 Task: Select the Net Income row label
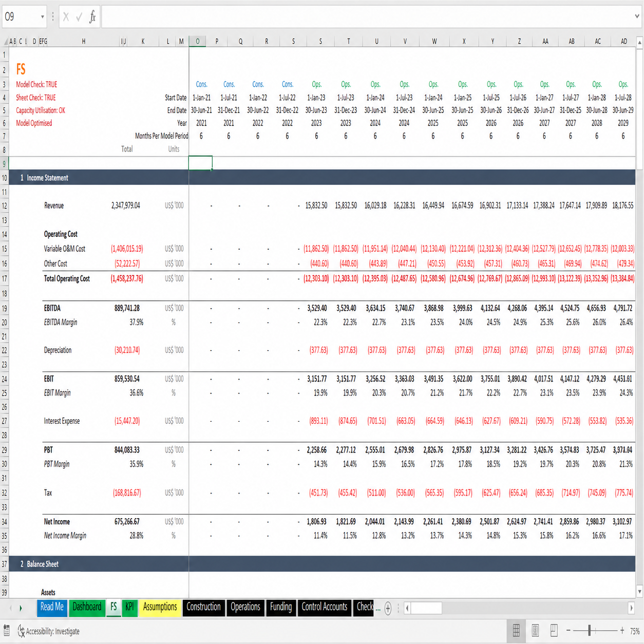56,522
